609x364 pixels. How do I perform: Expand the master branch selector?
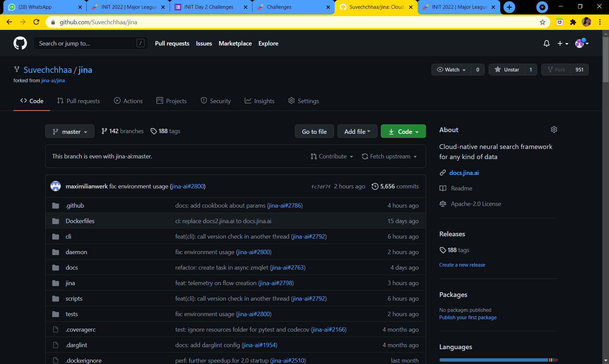(70, 131)
